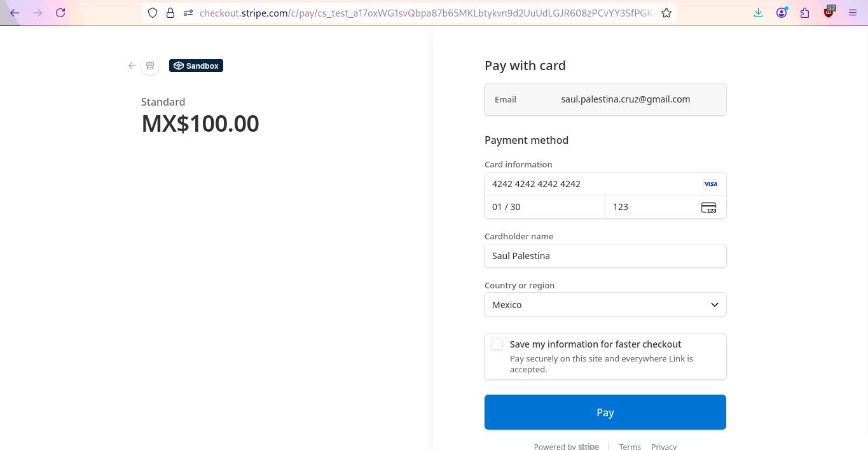Open the Privacy link
The height and width of the screenshot is (450, 868).
point(663,446)
